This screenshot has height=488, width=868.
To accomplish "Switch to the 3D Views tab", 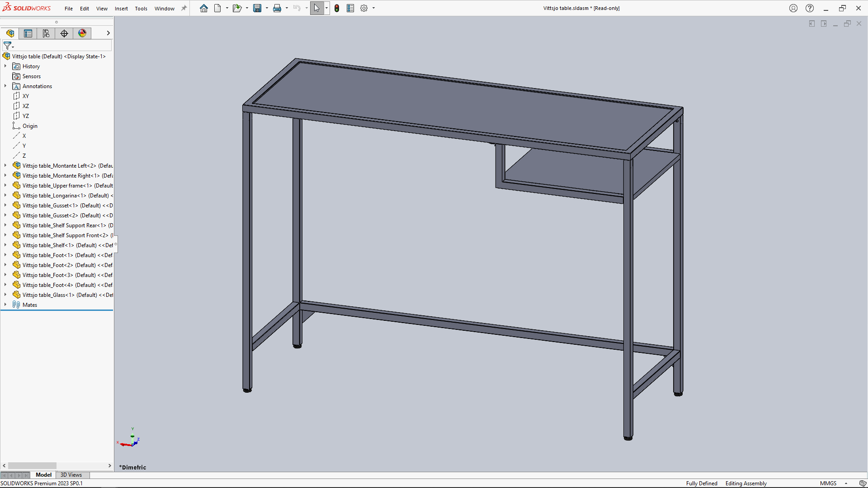I will click(71, 475).
